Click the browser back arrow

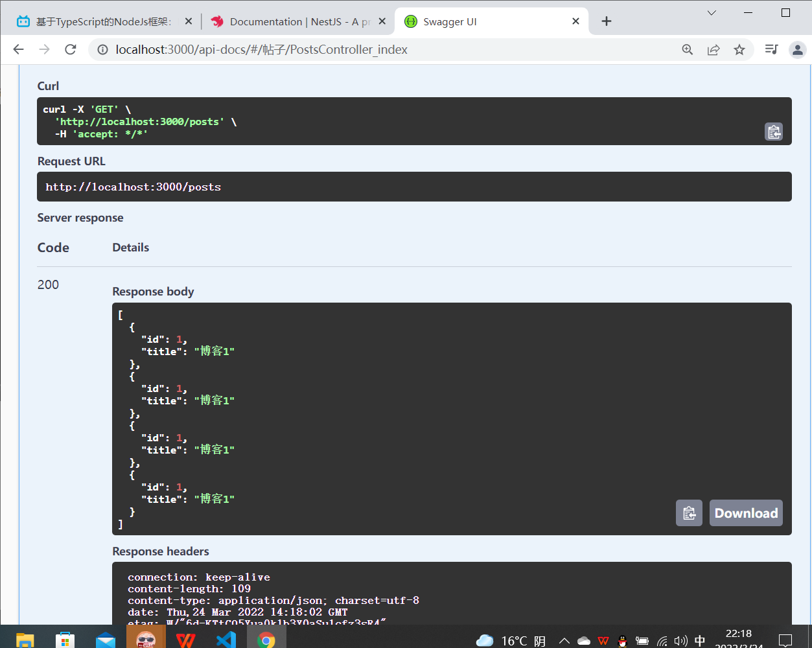point(18,49)
